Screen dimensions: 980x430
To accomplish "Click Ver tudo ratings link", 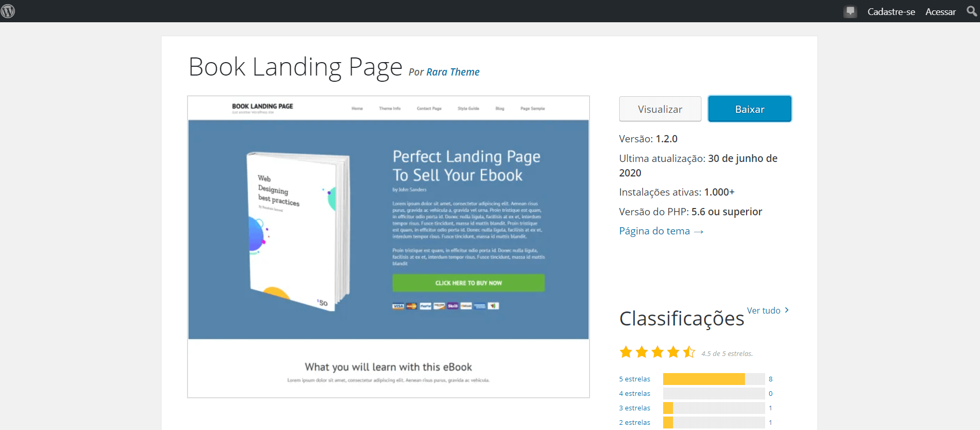I will 763,310.
